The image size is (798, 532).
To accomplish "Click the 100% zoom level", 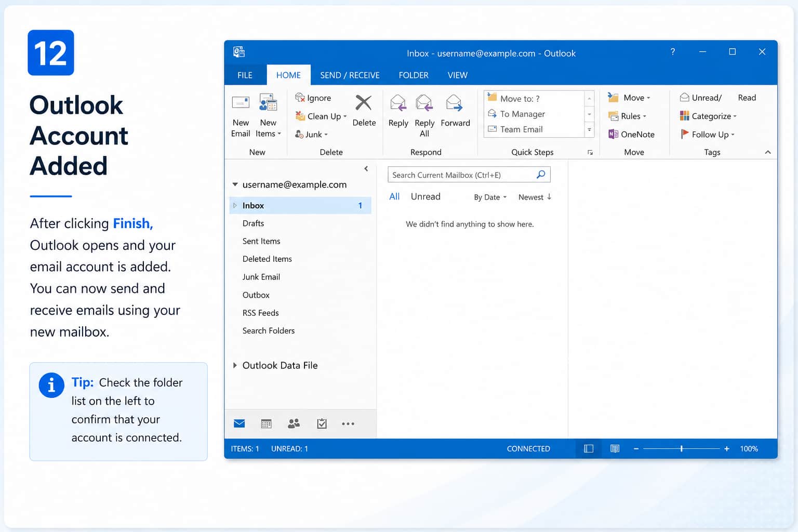I will click(749, 449).
